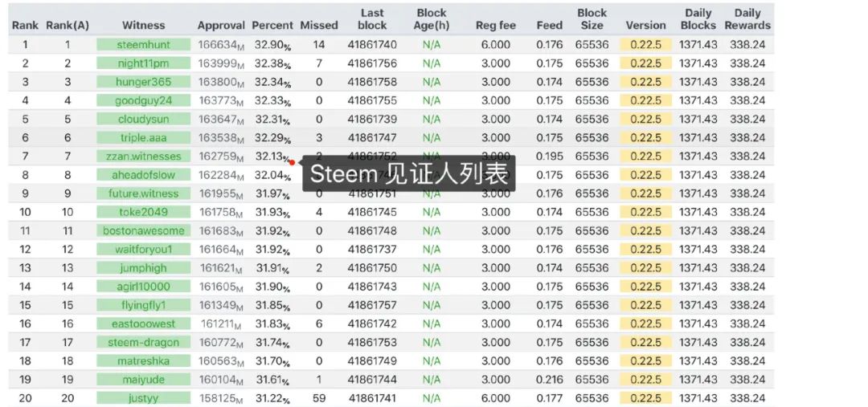
Task: Select the missed count 14
Action: coord(319,45)
